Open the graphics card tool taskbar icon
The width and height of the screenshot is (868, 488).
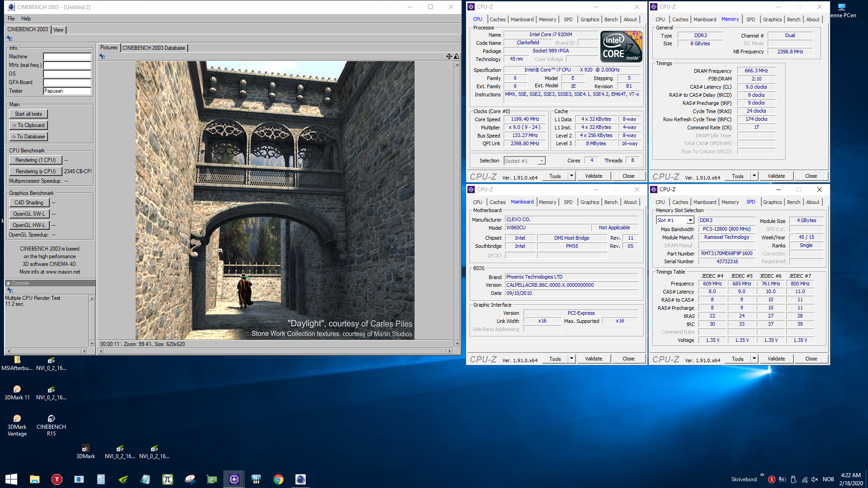[x=212, y=479]
